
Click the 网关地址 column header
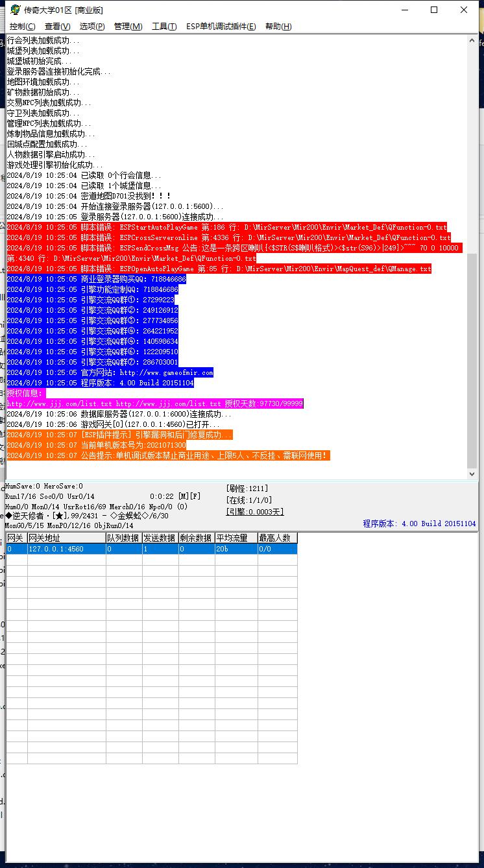click(66, 538)
